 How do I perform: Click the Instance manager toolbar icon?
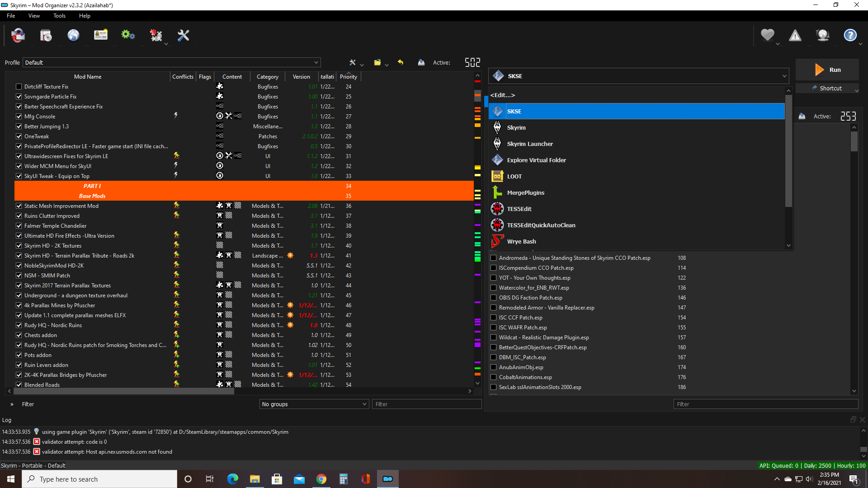tap(18, 35)
